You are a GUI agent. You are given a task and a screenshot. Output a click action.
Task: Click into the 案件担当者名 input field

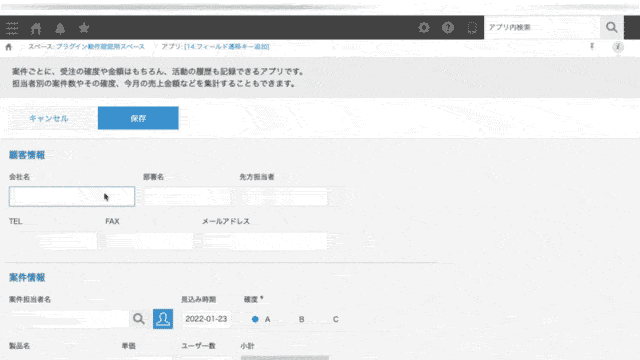click(x=69, y=319)
